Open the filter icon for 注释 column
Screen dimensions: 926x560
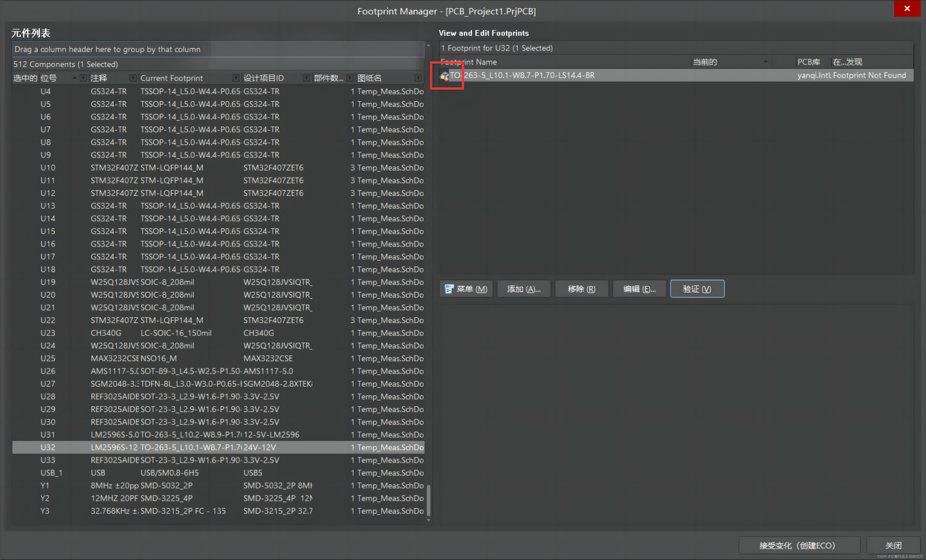(x=133, y=78)
